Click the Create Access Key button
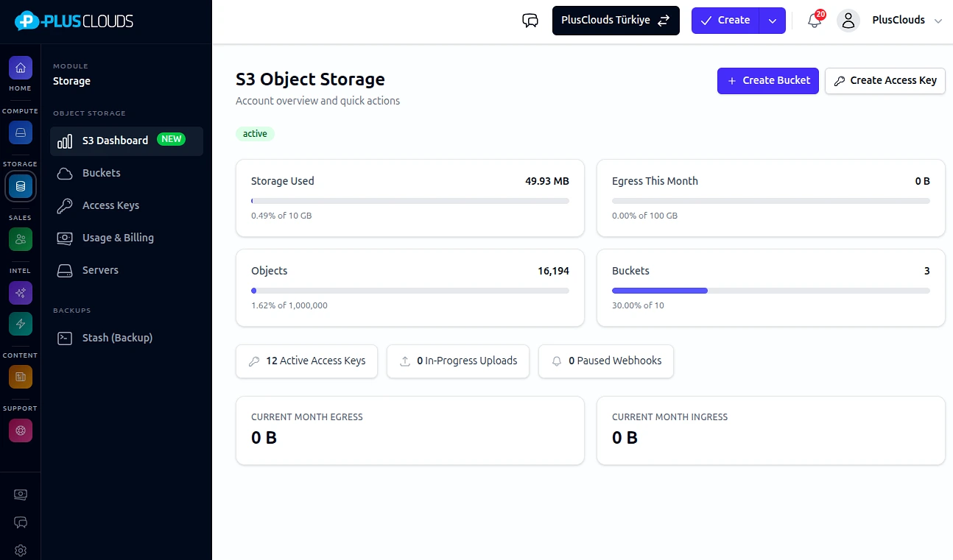This screenshot has height=560, width=953. [x=885, y=80]
